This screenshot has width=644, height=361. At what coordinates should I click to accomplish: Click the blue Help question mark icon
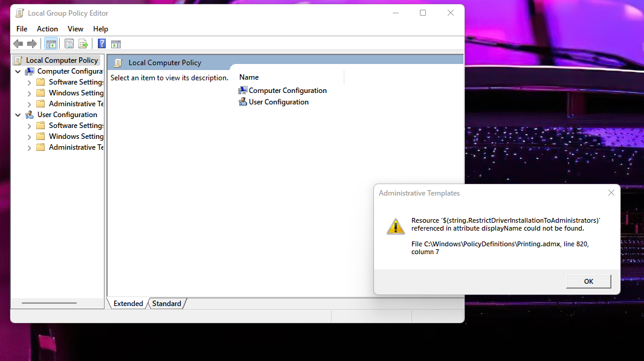(101, 43)
